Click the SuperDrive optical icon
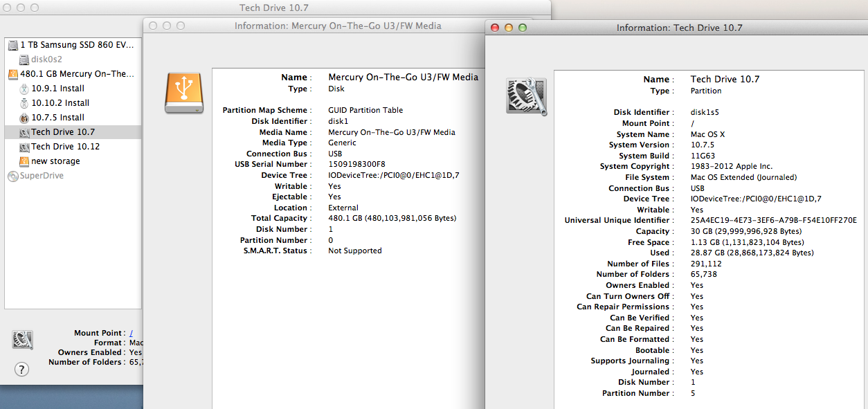This screenshot has width=868, height=409. click(13, 176)
